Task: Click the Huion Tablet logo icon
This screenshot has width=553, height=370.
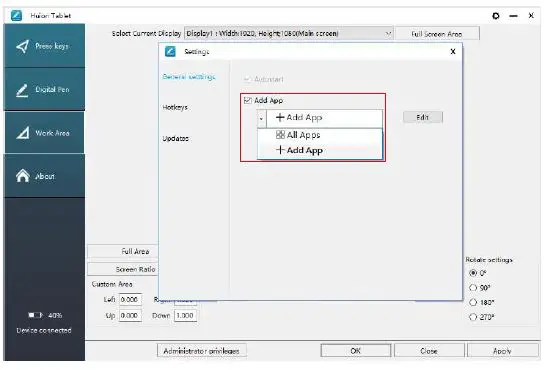Action: tap(16, 16)
